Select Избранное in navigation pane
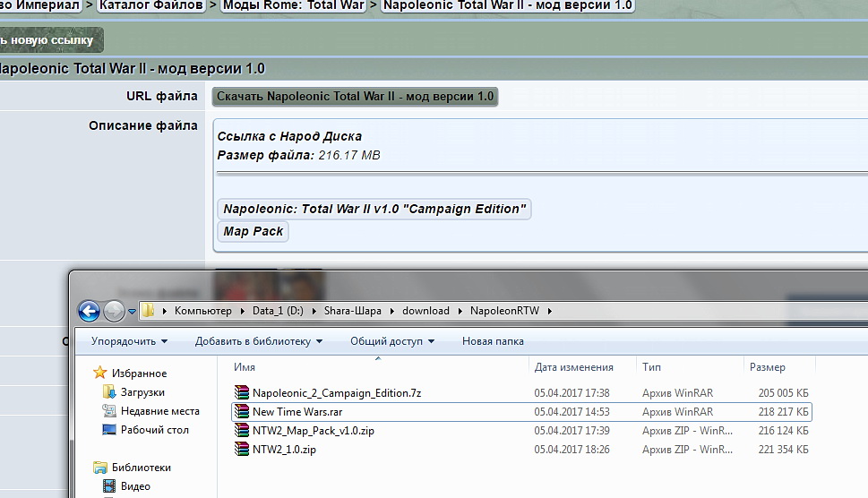The width and height of the screenshot is (868, 498). [139, 373]
